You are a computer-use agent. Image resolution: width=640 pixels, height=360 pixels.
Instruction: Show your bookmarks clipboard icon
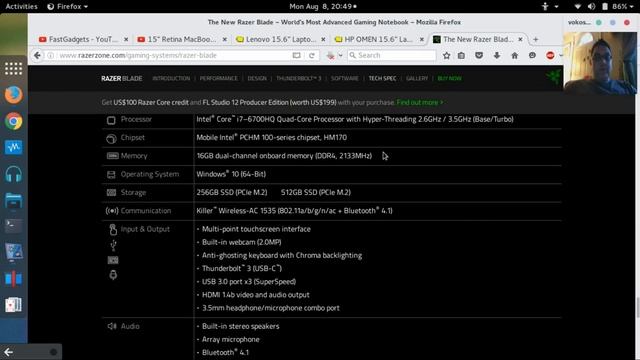click(x=461, y=55)
